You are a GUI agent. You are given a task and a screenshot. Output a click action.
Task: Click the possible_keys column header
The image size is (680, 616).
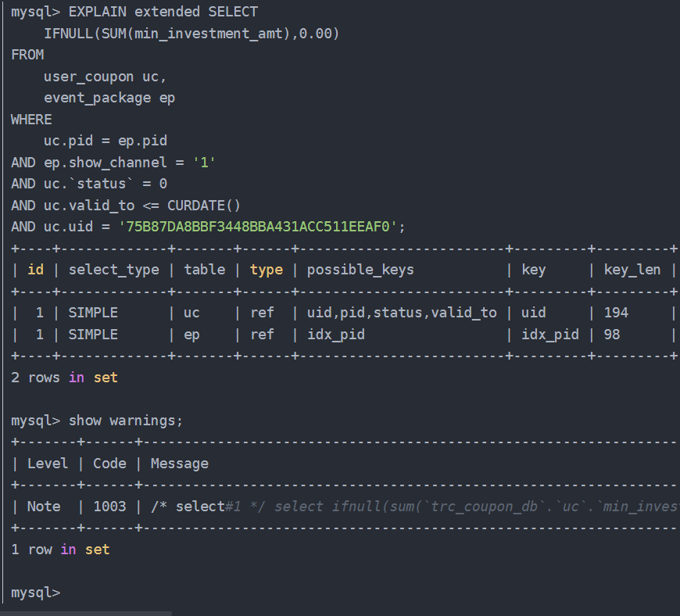tap(360, 270)
